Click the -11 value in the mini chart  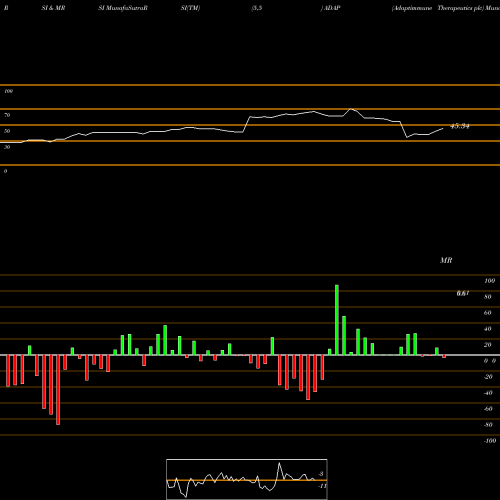[322, 486]
